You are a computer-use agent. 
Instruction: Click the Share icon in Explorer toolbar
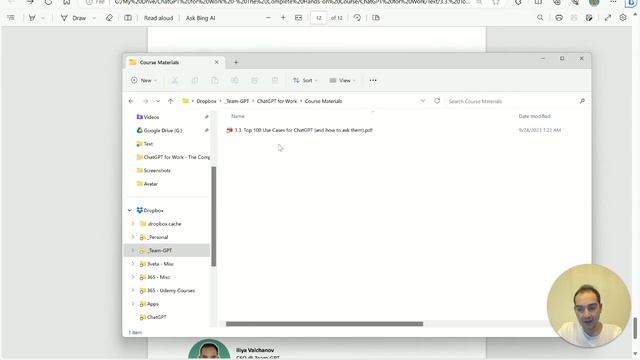[x=255, y=80]
